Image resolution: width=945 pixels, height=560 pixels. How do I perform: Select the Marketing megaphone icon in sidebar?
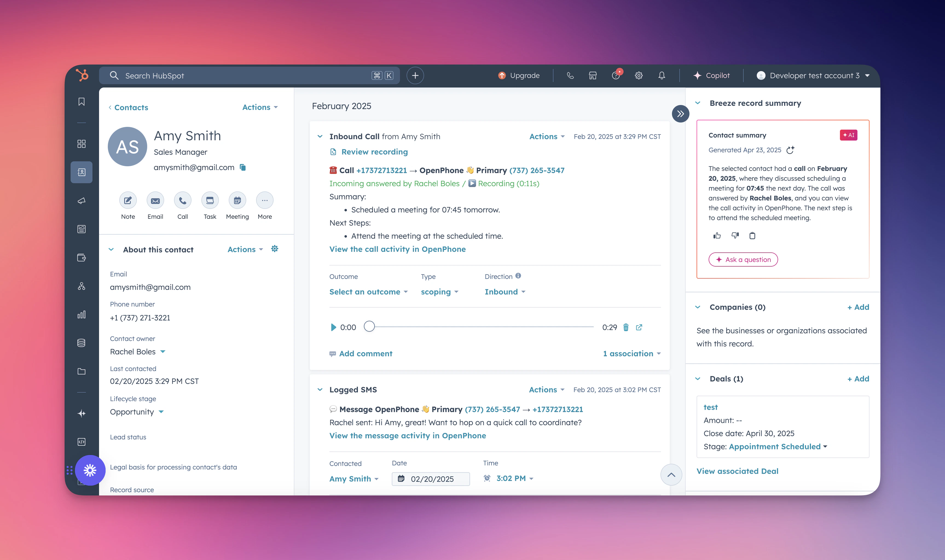pos(81,200)
